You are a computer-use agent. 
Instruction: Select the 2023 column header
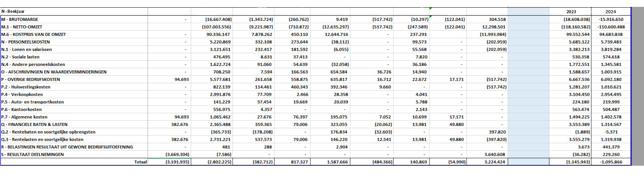570,12
